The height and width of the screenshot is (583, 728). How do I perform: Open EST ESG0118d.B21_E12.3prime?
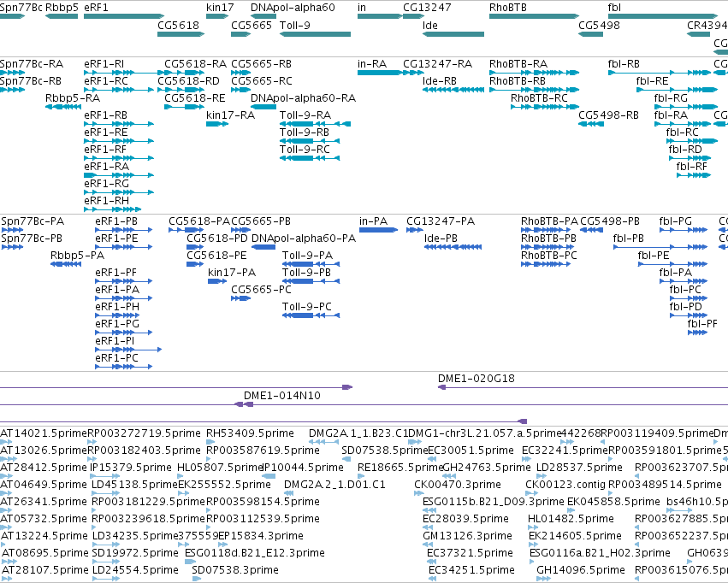coord(191,561)
